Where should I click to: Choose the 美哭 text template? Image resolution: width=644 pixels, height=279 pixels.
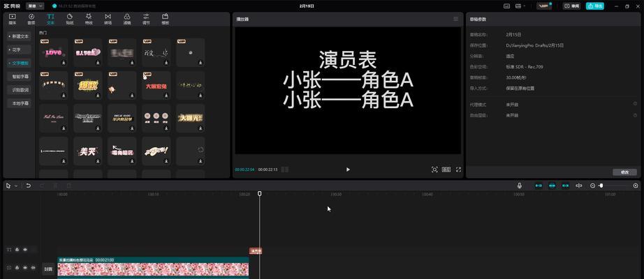tap(88, 151)
